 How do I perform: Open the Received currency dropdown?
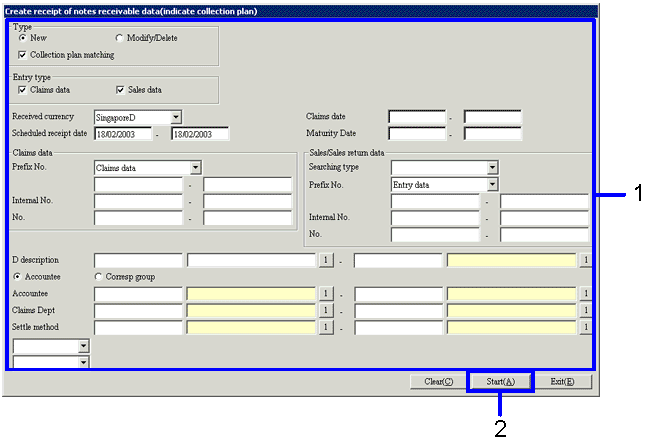pos(176,117)
